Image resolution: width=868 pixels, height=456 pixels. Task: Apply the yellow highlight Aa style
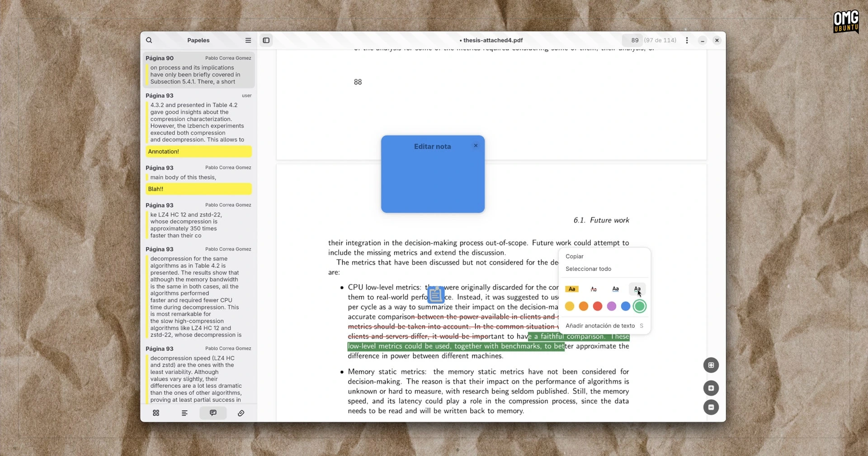pyautogui.click(x=572, y=289)
